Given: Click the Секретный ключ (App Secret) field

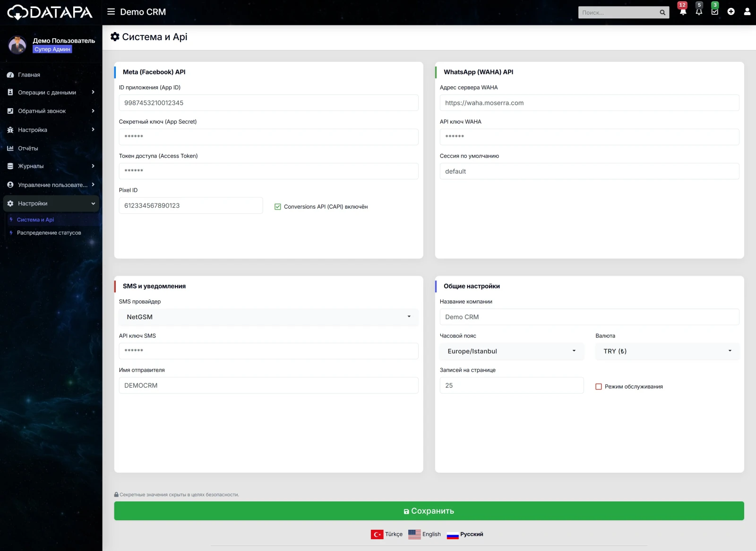Looking at the screenshot, I should 268,137.
